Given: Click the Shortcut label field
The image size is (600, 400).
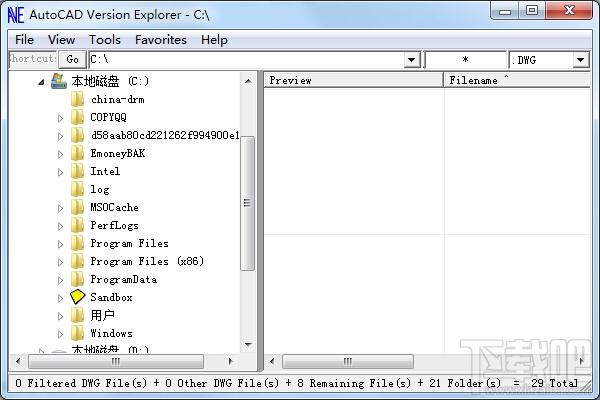Looking at the screenshot, I should (33, 59).
